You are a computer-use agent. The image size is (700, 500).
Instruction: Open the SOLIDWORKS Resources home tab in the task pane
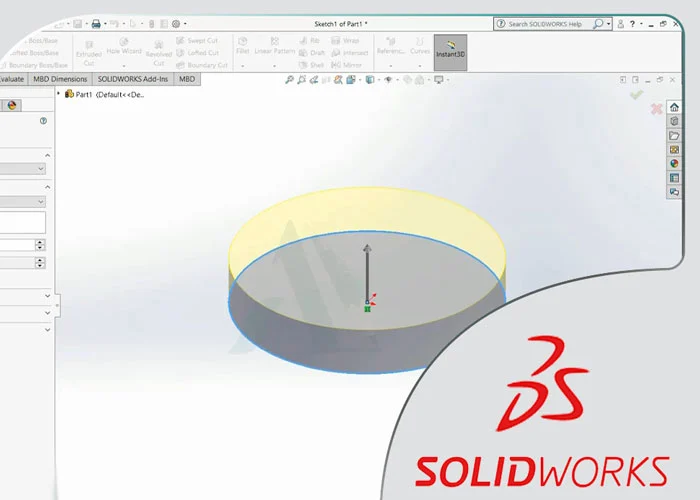(x=674, y=107)
